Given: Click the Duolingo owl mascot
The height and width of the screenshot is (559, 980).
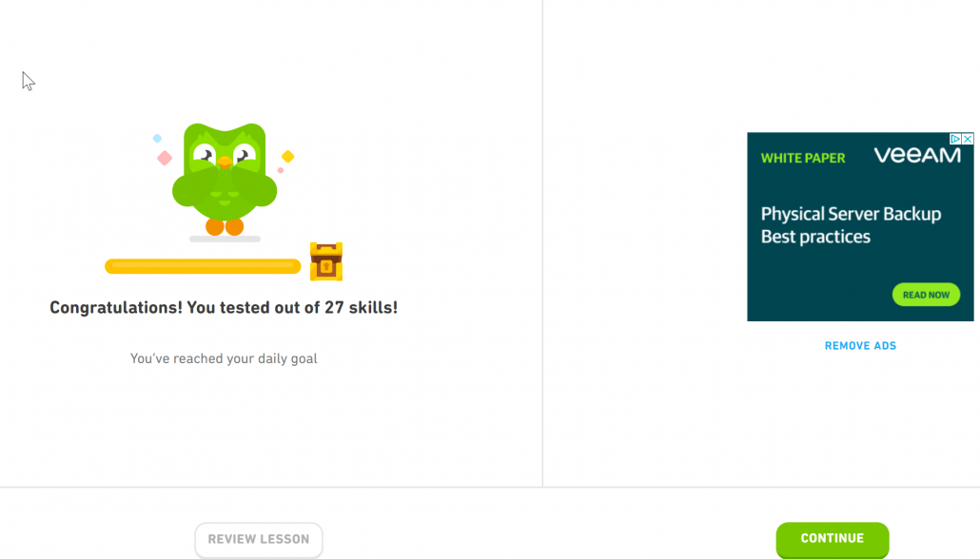Looking at the screenshot, I should tap(225, 180).
